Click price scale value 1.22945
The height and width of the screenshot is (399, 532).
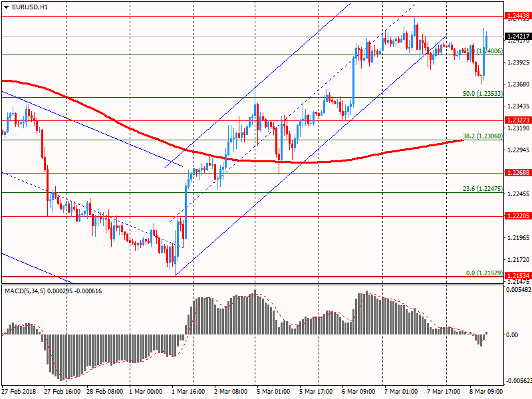coord(519,150)
